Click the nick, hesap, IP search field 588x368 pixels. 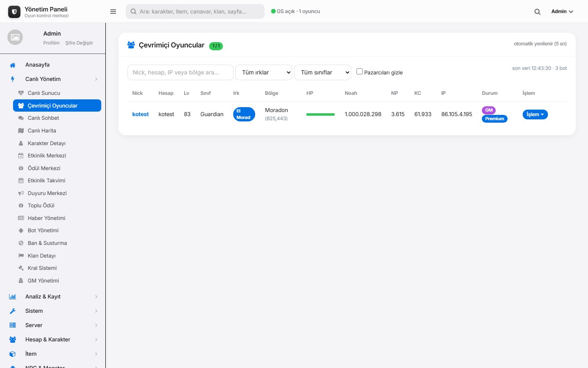[180, 72]
